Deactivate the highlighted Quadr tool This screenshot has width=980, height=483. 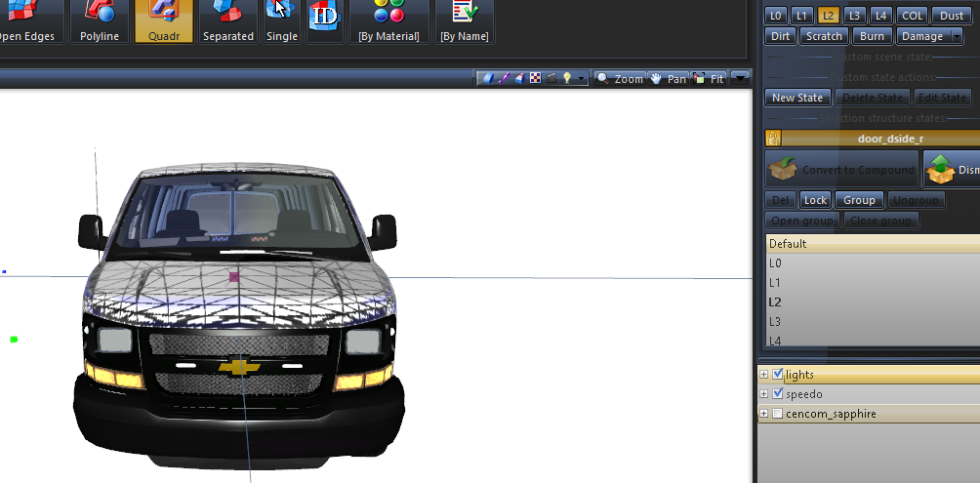164,21
